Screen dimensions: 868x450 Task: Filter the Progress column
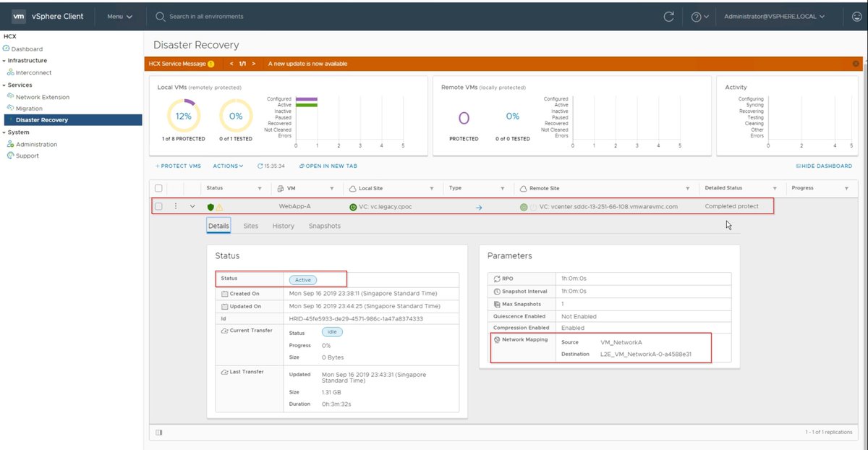coord(846,188)
